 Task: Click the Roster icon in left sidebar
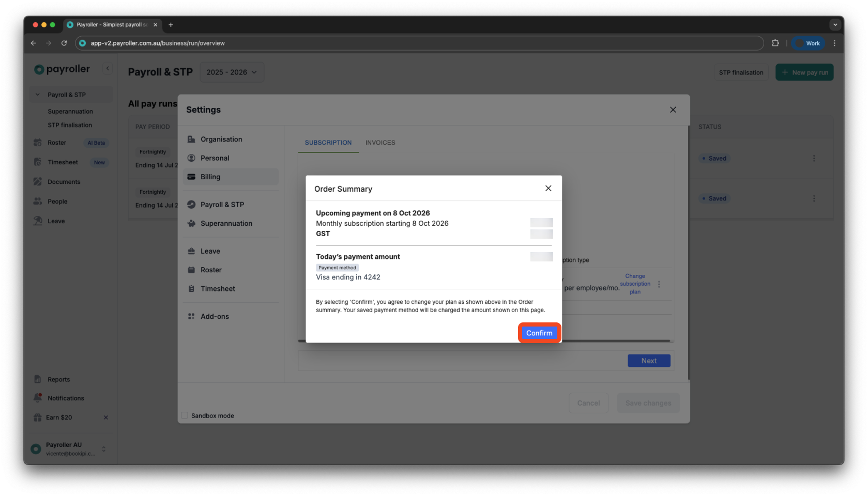[x=38, y=143]
